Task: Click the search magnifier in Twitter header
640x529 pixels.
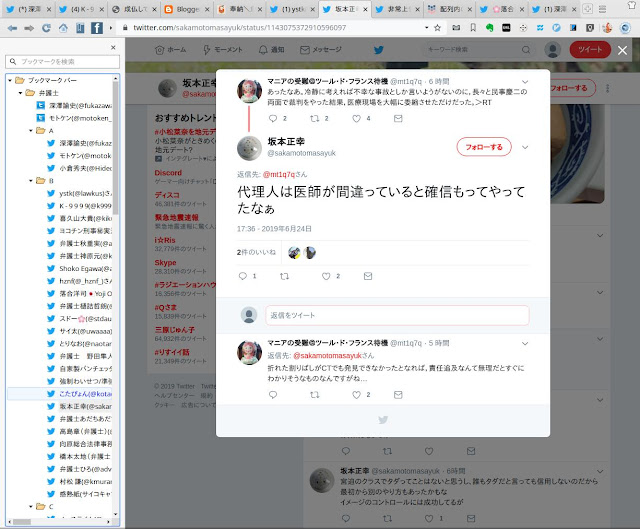Action: (x=526, y=50)
